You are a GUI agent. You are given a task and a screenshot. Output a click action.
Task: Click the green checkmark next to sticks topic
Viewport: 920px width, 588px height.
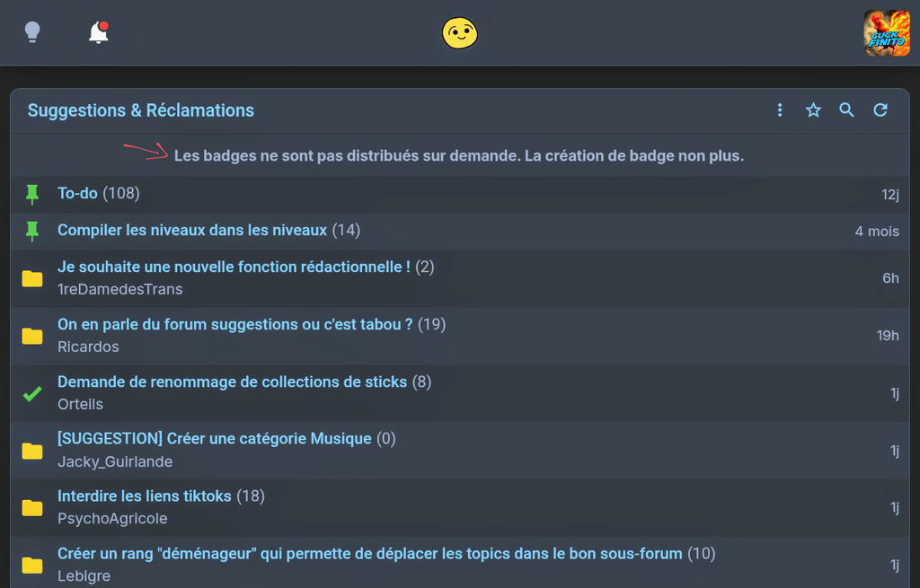coord(32,393)
